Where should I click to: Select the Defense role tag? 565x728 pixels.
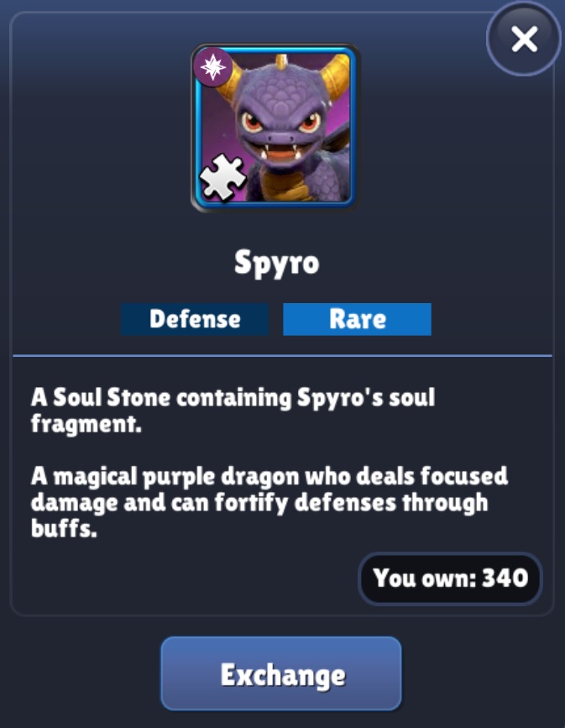tap(195, 319)
